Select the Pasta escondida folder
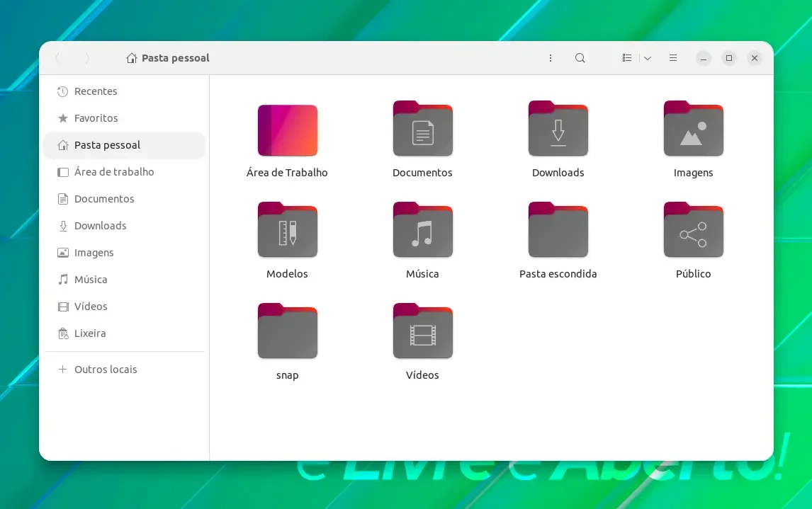 [x=558, y=229]
